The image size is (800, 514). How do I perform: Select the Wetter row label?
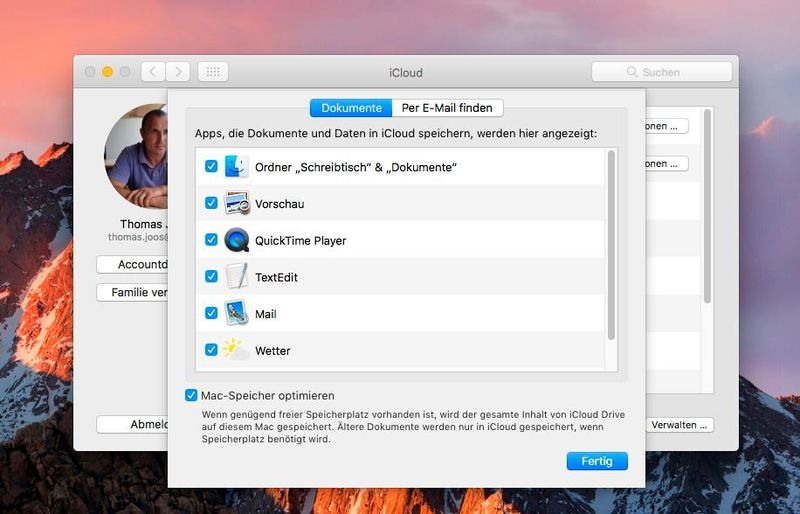272,351
